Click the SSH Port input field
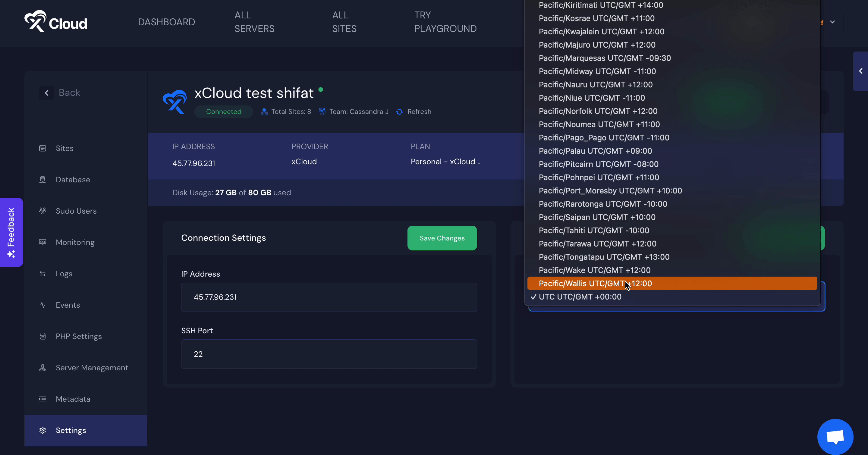Screen dimensions: 868x455 pyautogui.click(x=329, y=354)
